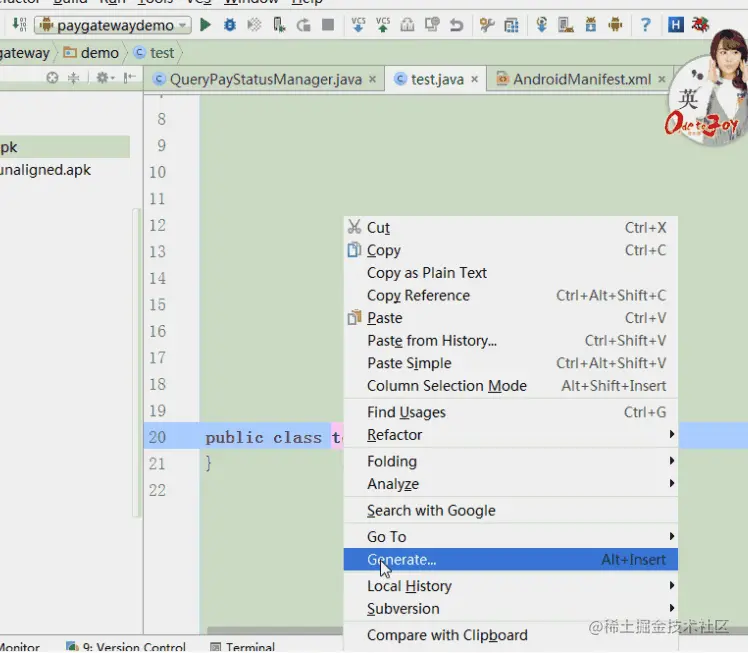
Task: Open SDK Manager icon
Action: point(591,24)
